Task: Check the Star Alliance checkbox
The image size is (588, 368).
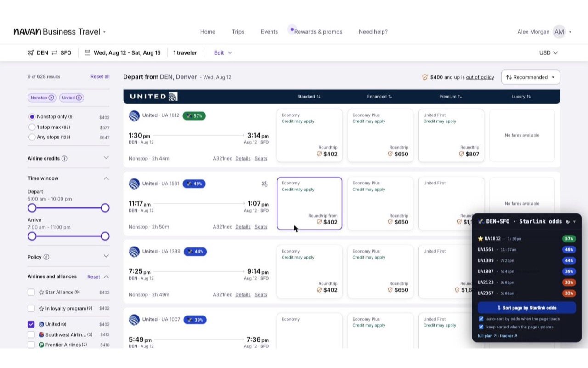Action: 31,292
